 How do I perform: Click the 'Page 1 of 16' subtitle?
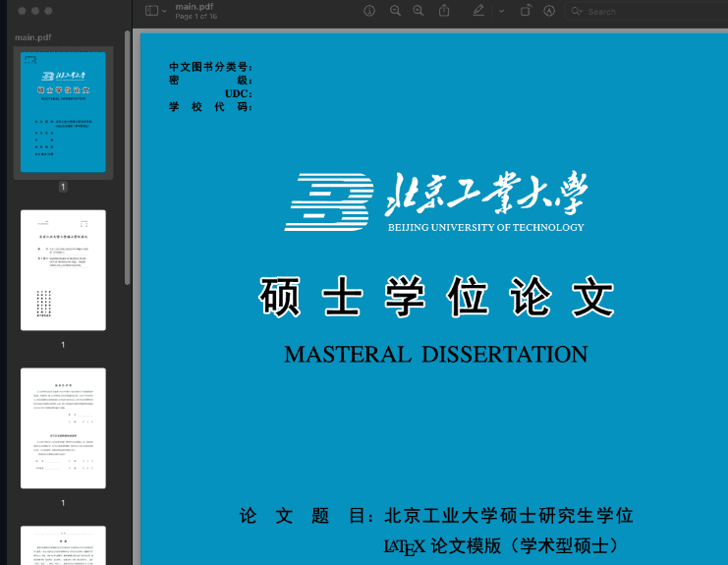(196, 17)
